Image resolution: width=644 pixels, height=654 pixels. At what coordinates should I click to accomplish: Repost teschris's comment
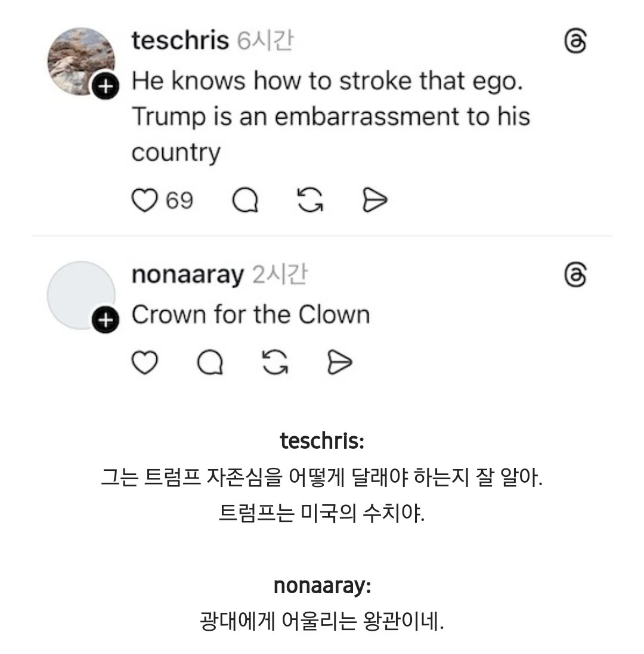tap(310, 201)
